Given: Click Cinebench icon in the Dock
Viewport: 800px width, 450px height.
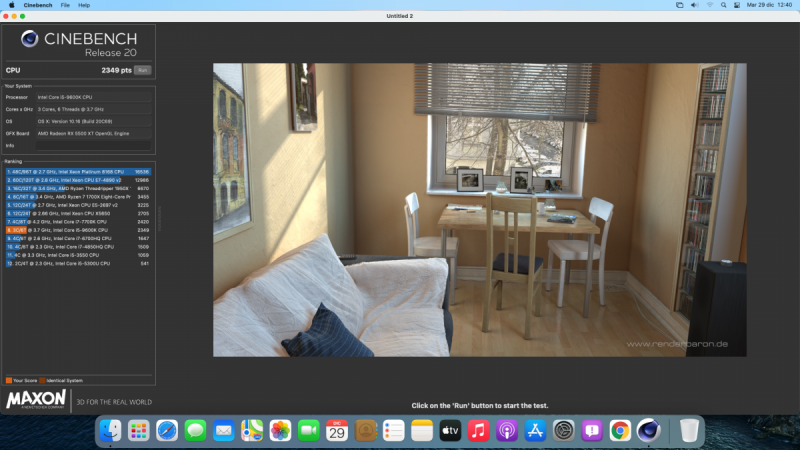Looking at the screenshot, I should pyautogui.click(x=648, y=431).
